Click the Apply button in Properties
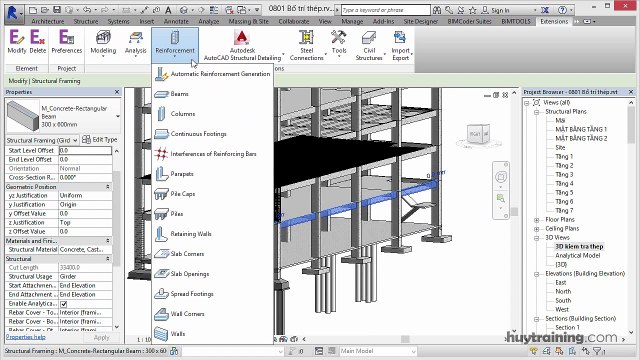Viewport: 640px width, 360px height. coord(102,338)
